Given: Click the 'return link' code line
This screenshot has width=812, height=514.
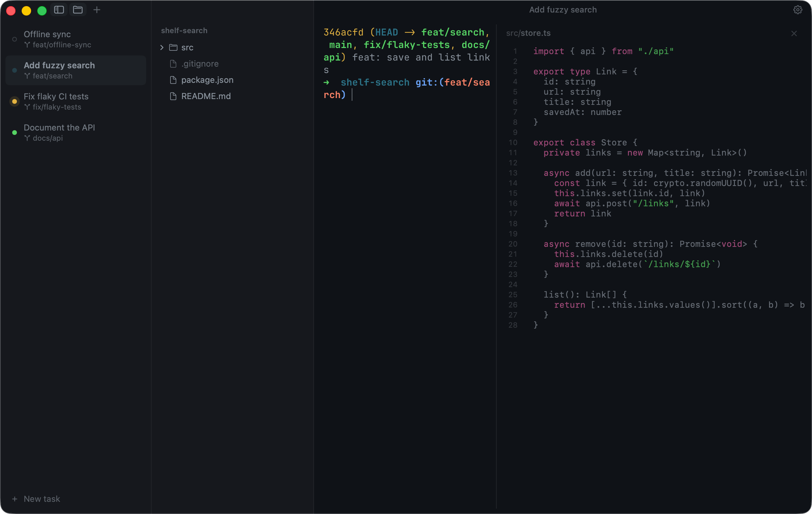Looking at the screenshot, I should tap(583, 213).
